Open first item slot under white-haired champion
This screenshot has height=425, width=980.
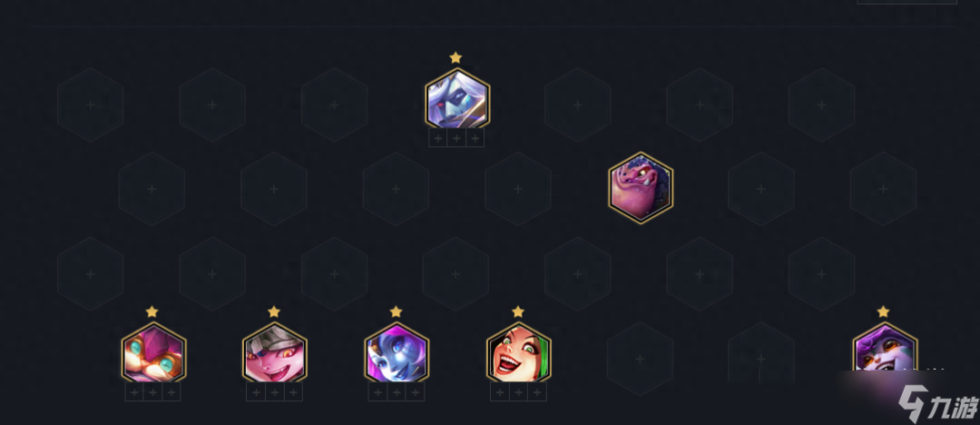(438, 138)
